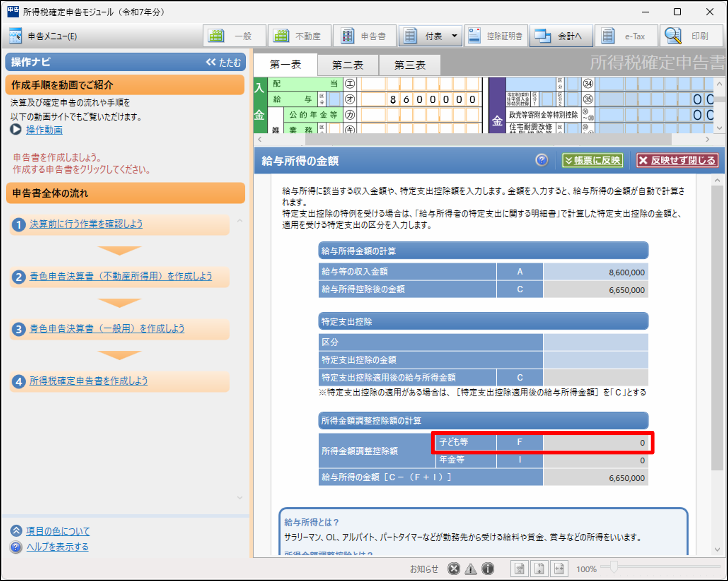Click the 帳票に反映 button
The height and width of the screenshot is (581, 728).
[593, 160]
